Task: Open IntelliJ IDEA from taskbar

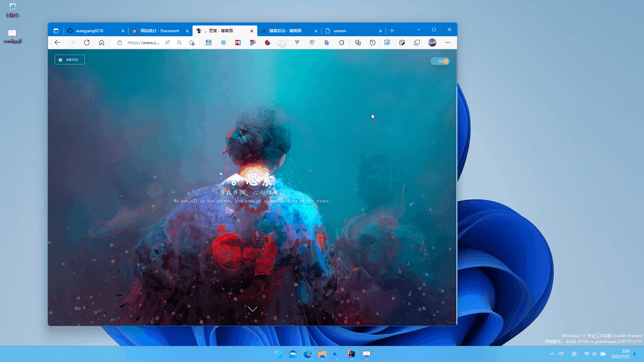Action: pyautogui.click(x=352, y=354)
